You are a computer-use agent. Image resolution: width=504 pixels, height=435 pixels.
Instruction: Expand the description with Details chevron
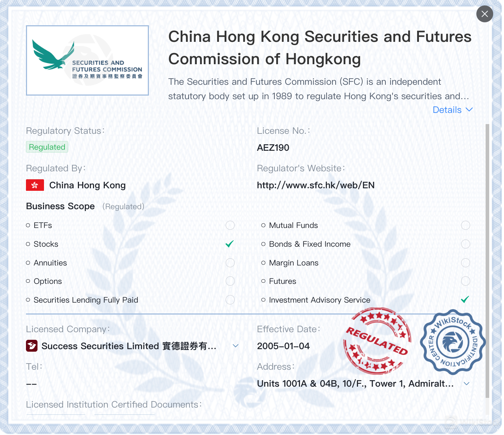pos(453,110)
